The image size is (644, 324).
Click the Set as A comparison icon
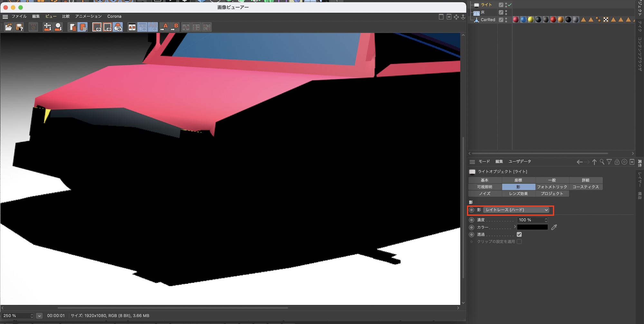(164, 27)
